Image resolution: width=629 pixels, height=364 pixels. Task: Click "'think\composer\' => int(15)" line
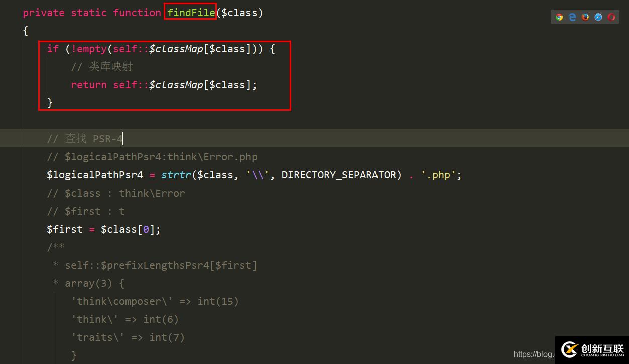(155, 301)
